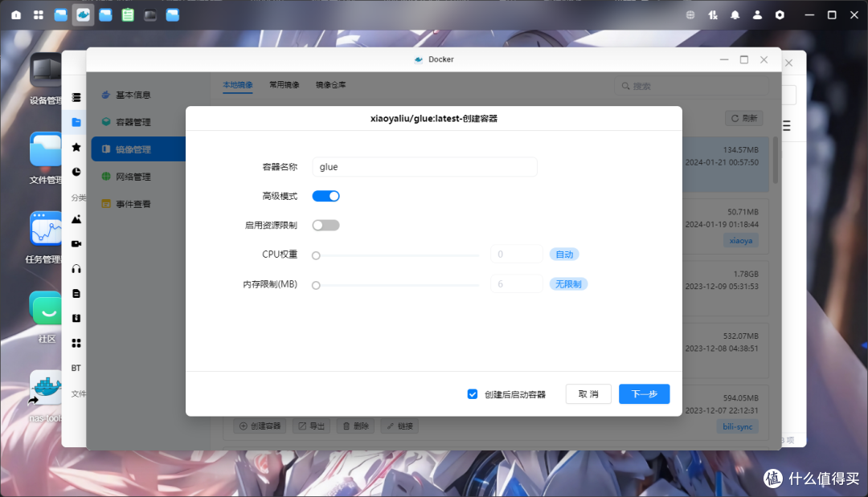Click 取消 to cancel container creation

pos(588,394)
